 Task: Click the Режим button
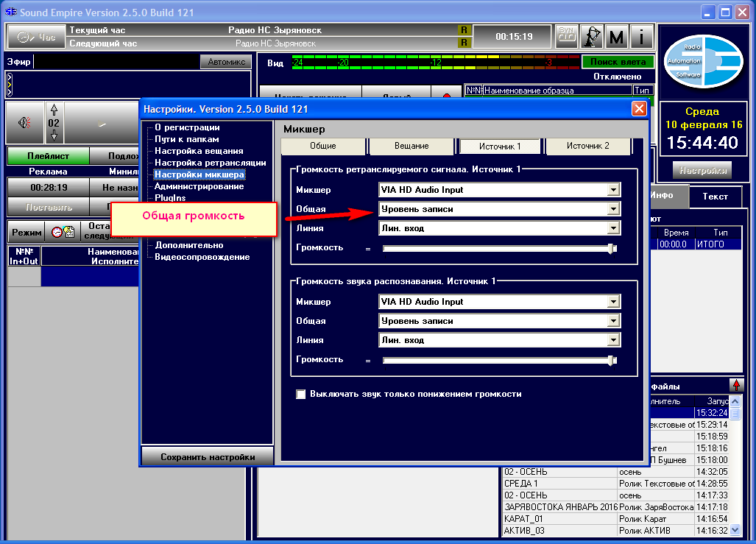(27, 233)
